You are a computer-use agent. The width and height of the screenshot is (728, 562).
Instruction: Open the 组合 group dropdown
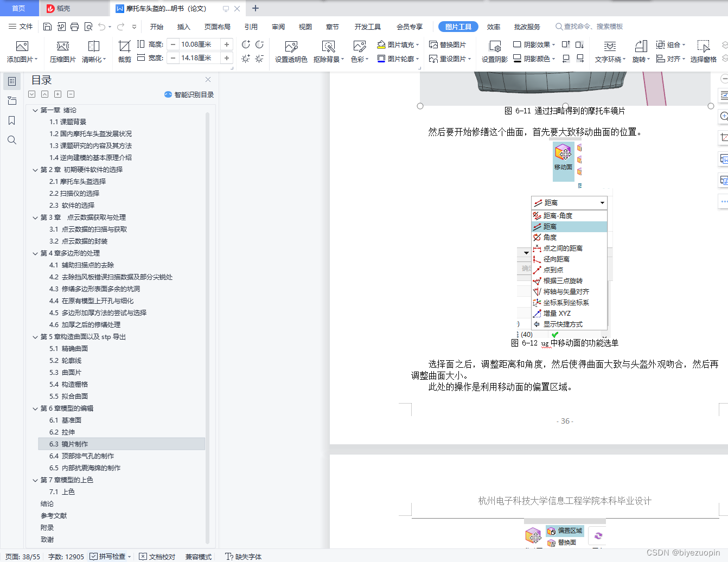671,44
